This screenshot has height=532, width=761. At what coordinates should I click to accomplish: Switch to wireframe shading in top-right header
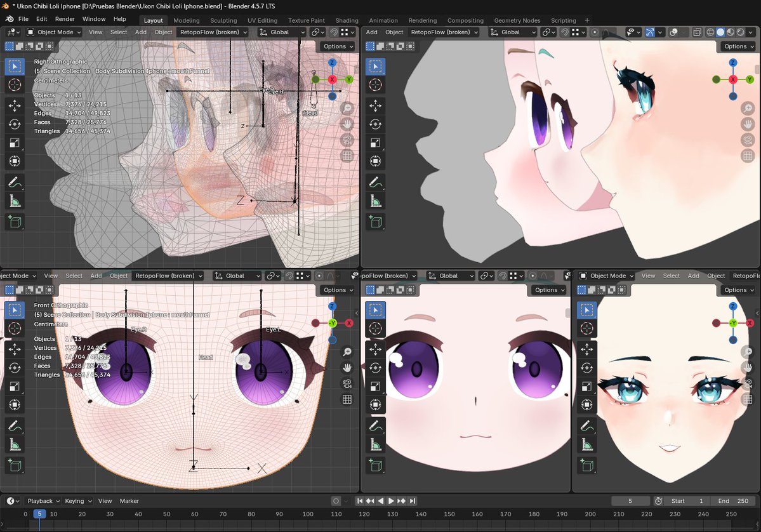[x=710, y=32]
